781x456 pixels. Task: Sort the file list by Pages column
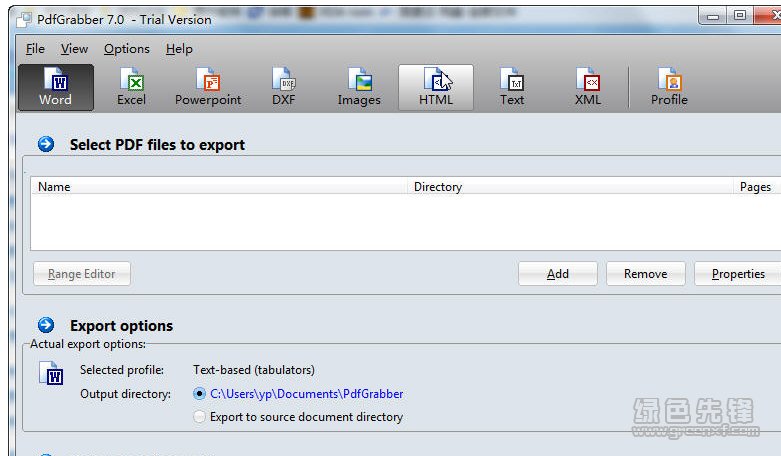pos(757,187)
